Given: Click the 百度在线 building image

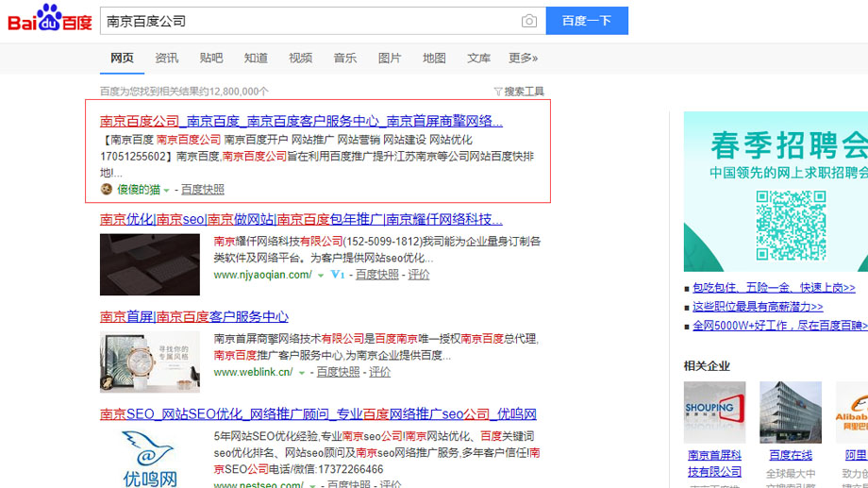Looking at the screenshot, I should (x=790, y=412).
